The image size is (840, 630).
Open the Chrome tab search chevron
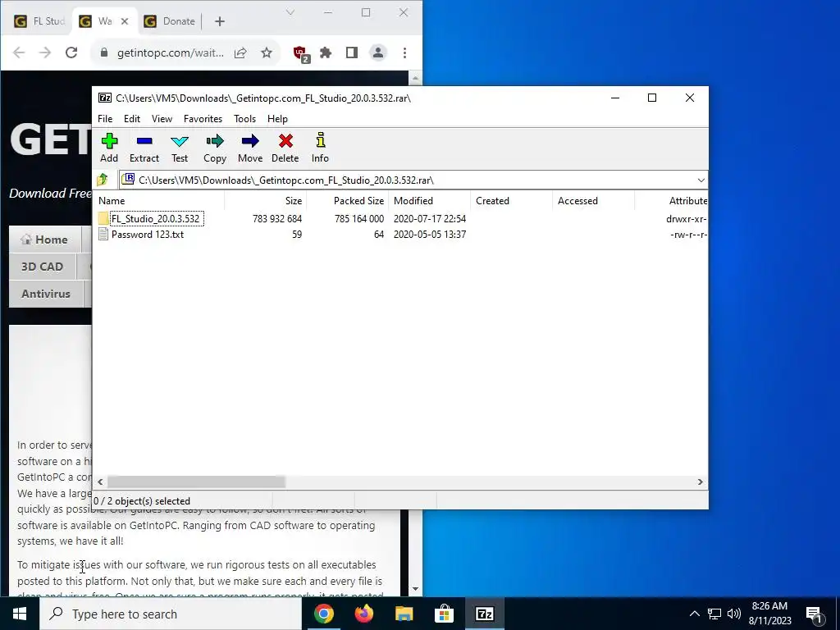pos(290,12)
